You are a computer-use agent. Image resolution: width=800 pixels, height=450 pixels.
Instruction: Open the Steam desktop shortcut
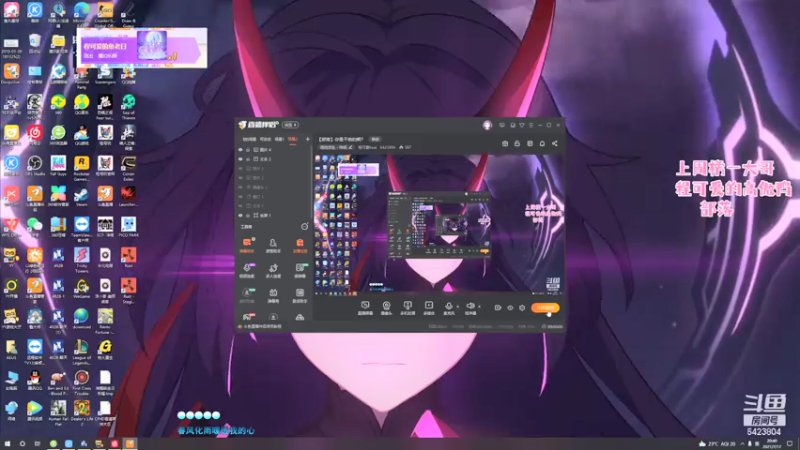[82, 196]
